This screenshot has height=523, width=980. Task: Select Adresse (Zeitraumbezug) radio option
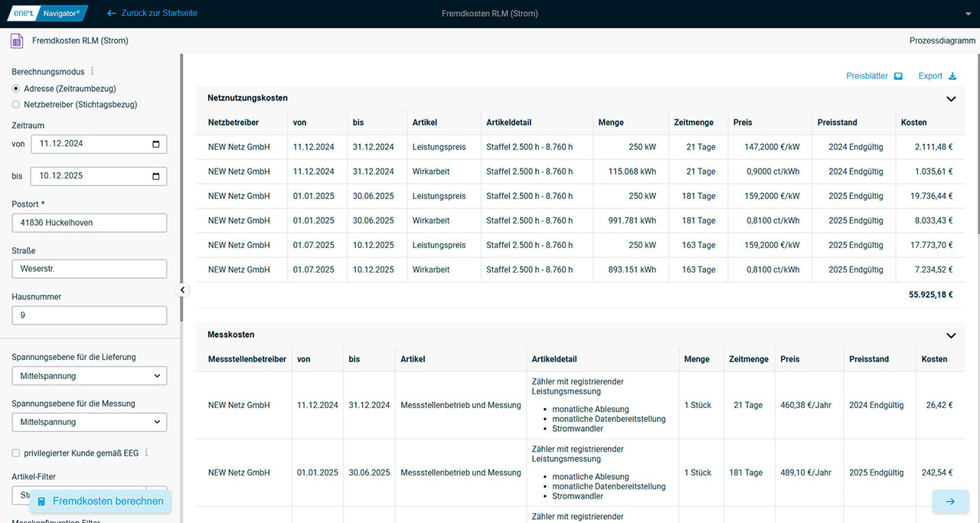tap(16, 89)
